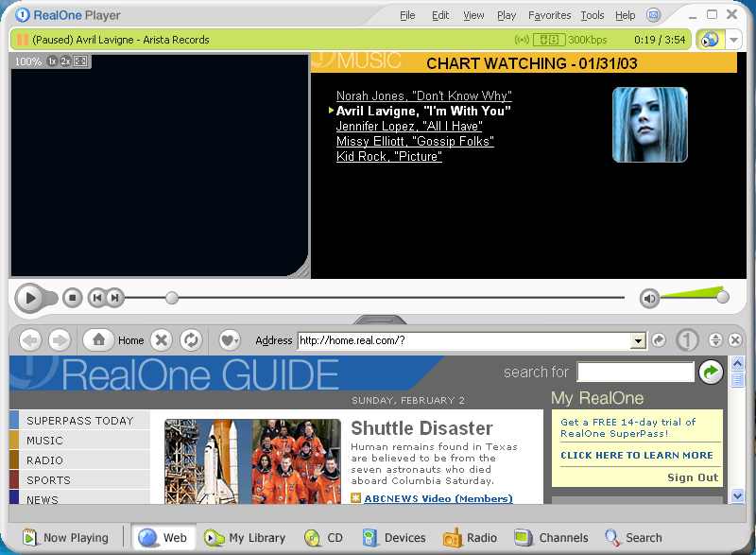Click the globe icon next to clip time
The width and height of the screenshot is (756, 555).
[710, 40]
